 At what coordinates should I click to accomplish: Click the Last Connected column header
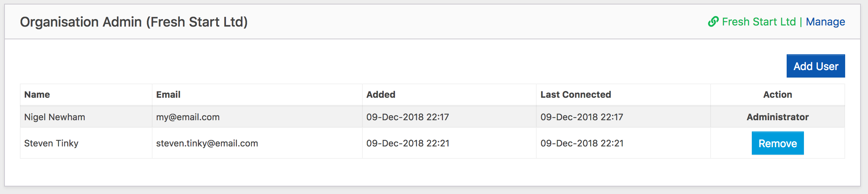[x=576, y=94]
